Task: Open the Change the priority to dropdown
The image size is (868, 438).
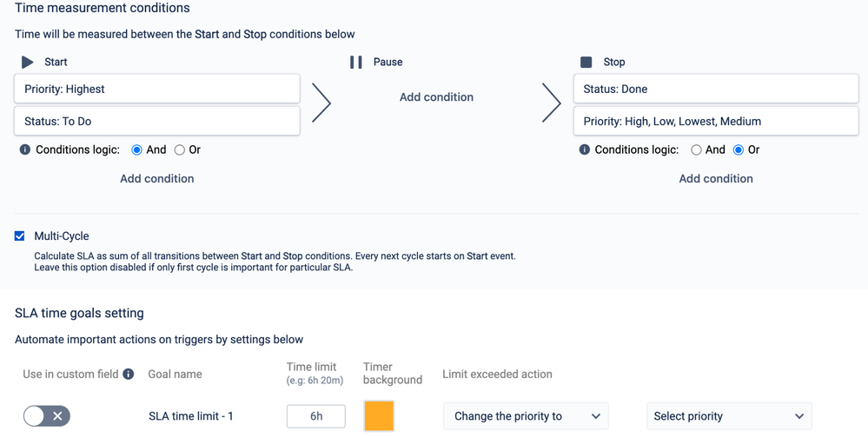Action: pyautogui.click(x=526, y=416)
